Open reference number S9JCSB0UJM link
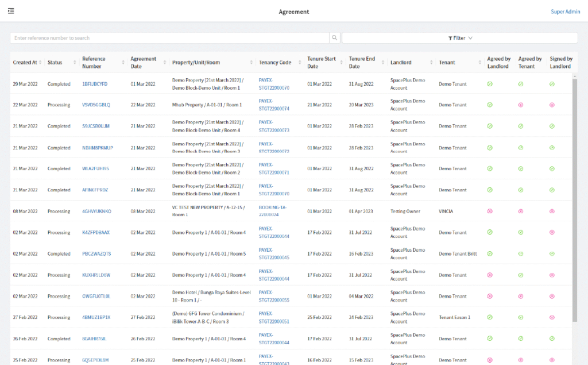Image resolution: width=588 pixels, height=365 pixels. pyautogui.click(x=96, y=126)
